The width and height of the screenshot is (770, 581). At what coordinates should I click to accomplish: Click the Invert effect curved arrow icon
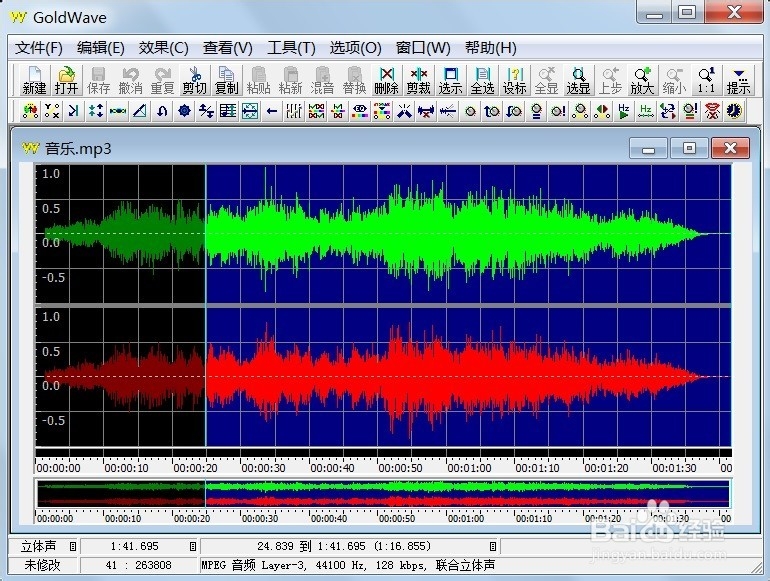coord(162,111)
